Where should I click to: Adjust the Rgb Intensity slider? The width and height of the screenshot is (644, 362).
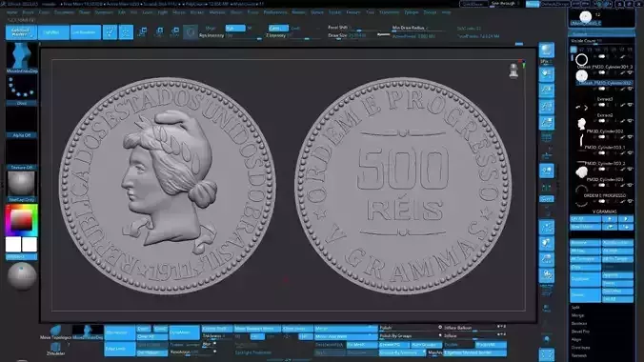[x=230, y=36]
